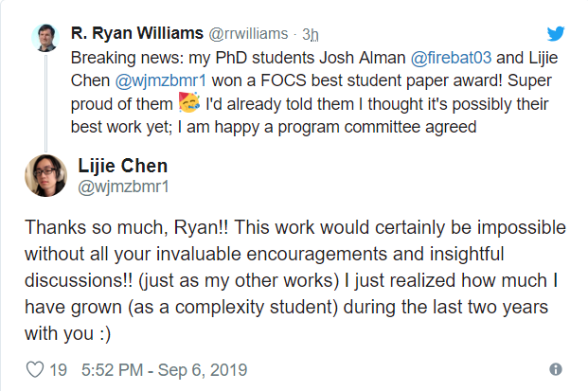
Task: Like the tweet with the heart icon
Action: pyautogui.click(x=34, y=368)
